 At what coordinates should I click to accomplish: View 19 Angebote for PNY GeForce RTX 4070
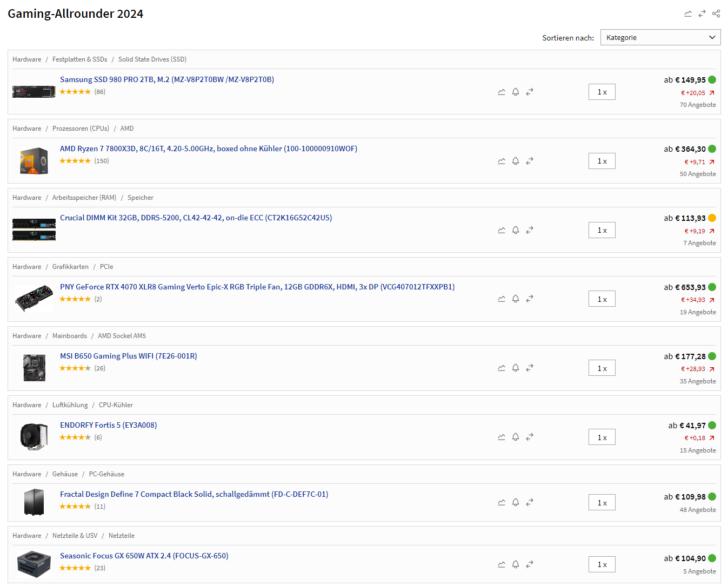(698, 312)
